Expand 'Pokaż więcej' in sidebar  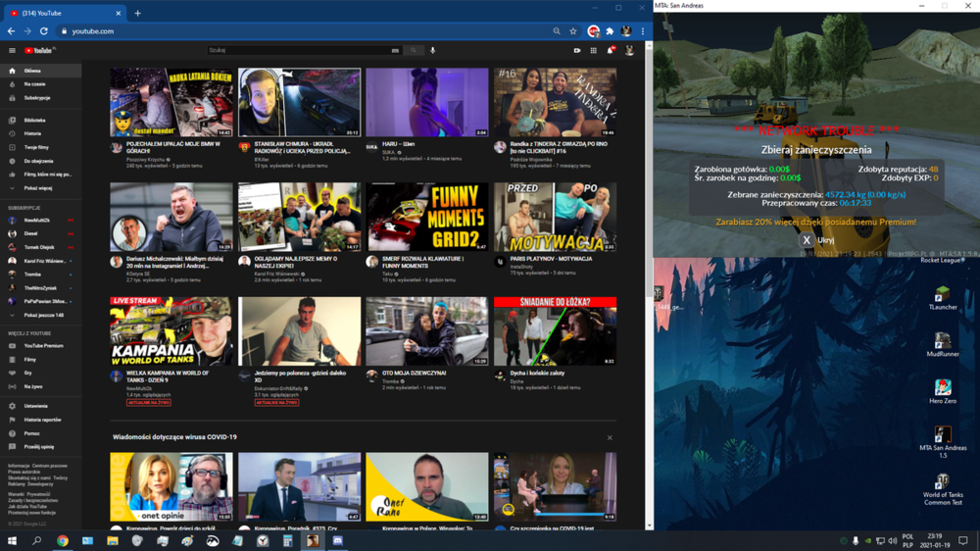tap(40, 187)
